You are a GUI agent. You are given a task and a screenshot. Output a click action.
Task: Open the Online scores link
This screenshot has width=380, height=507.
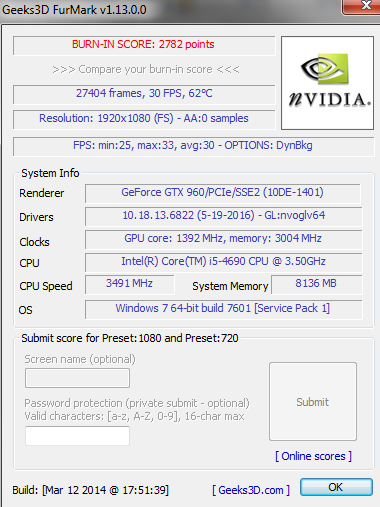point(313,456)
